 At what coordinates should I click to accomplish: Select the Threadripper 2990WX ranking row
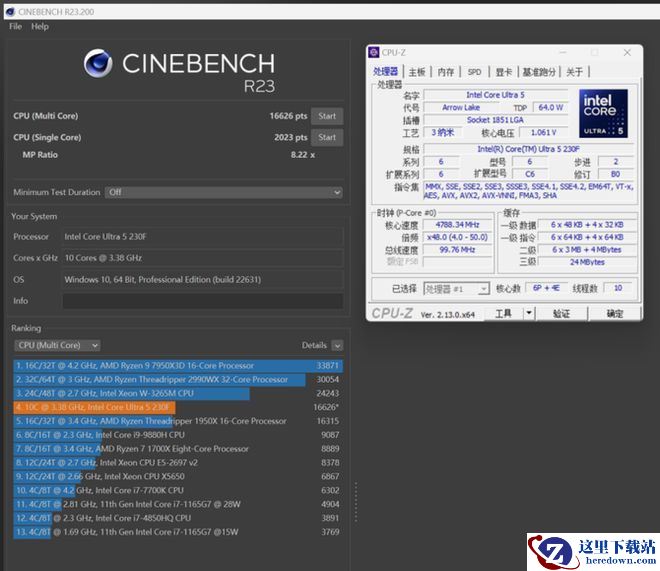(178, 380)
